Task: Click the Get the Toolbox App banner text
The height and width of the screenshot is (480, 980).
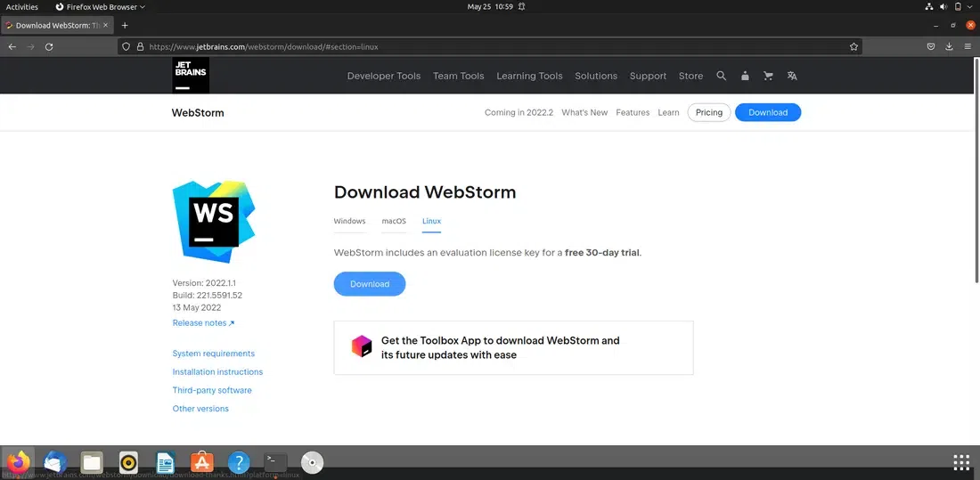Action: 500,348
